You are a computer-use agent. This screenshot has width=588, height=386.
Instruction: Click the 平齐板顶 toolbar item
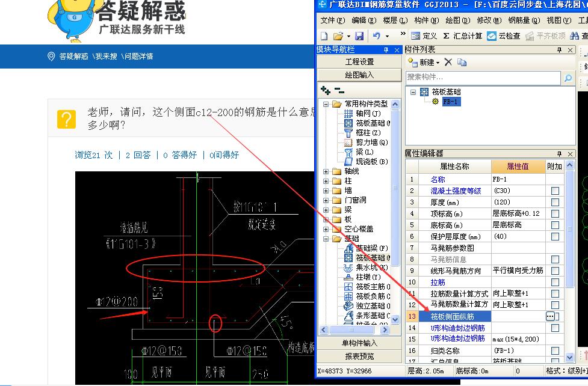click(545, 36)
